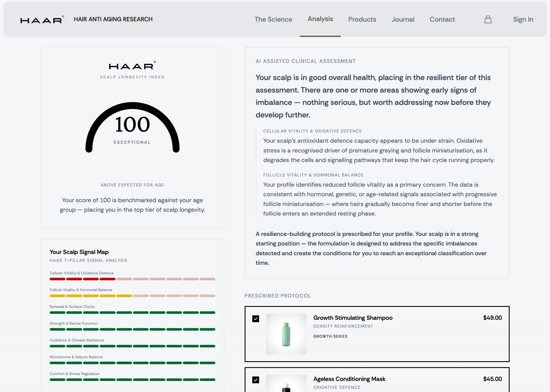Viewport: 550px width, 392px height.
Task: Open the Ageless Conditioning Mask product image
Action: click(x=286, y=383)
